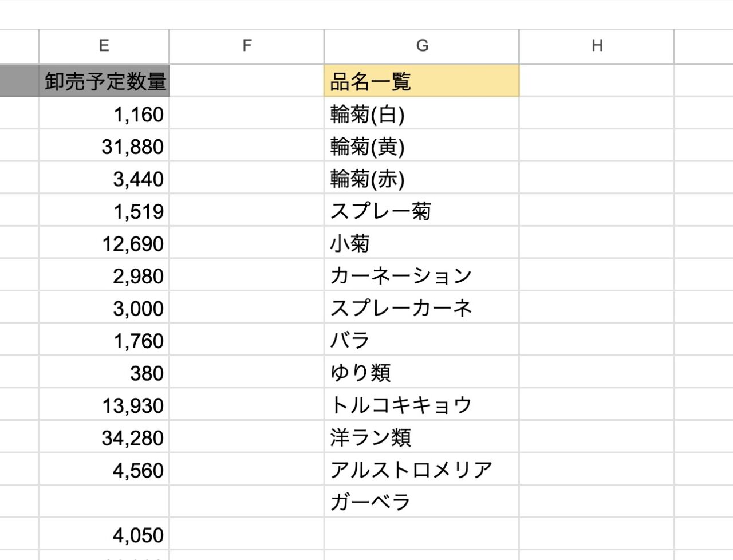
Task: Click the ガーベラ cell
Action: click(422, 502)
